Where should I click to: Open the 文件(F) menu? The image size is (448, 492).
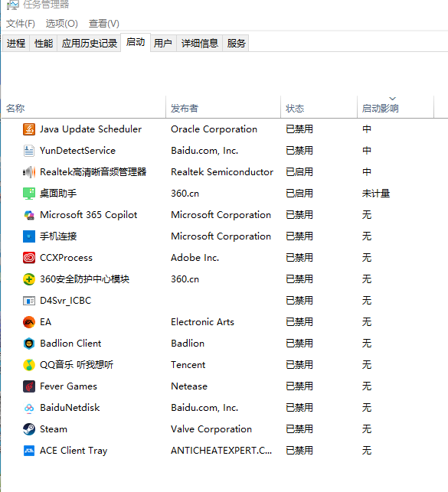(x=21, y=24)
